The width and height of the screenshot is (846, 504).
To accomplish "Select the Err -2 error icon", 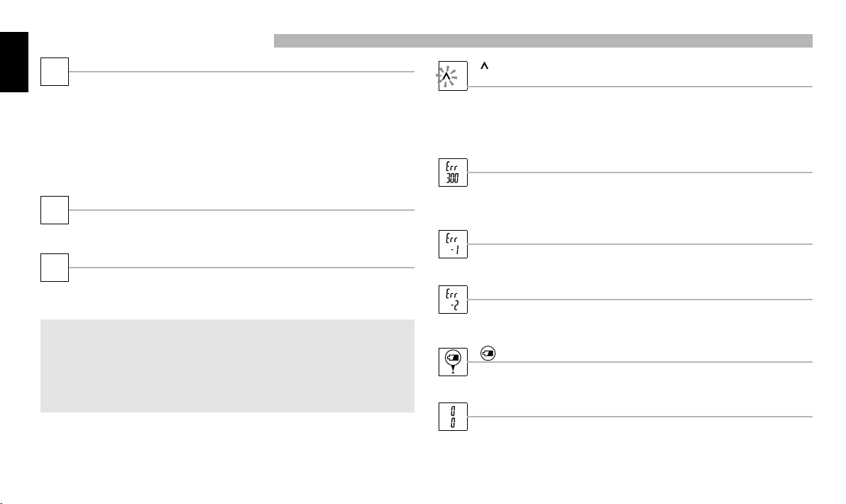I will [x=453, y=300].
